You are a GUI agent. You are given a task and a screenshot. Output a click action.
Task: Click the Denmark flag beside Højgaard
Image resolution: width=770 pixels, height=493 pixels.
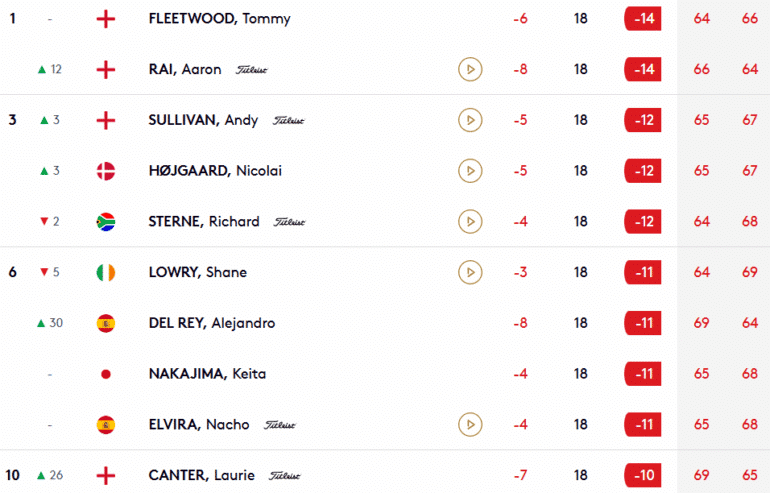[x=106, y=171]
